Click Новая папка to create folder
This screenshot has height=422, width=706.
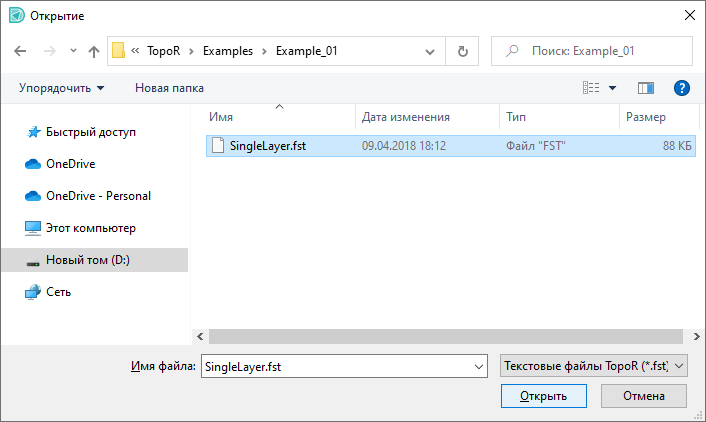click(169, 88)
